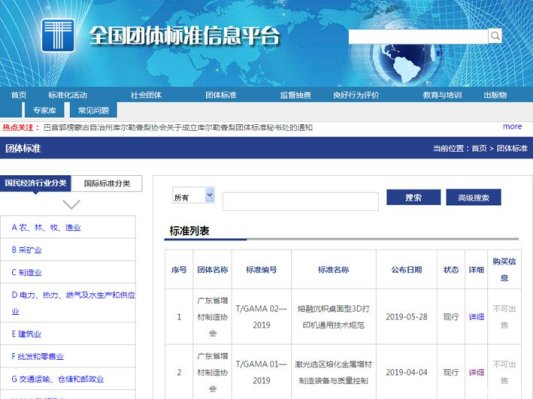Click 团体标准 in the breadcrumb
Image resolution: width=533 pixels, height=399 pixels.
(512, 148)
